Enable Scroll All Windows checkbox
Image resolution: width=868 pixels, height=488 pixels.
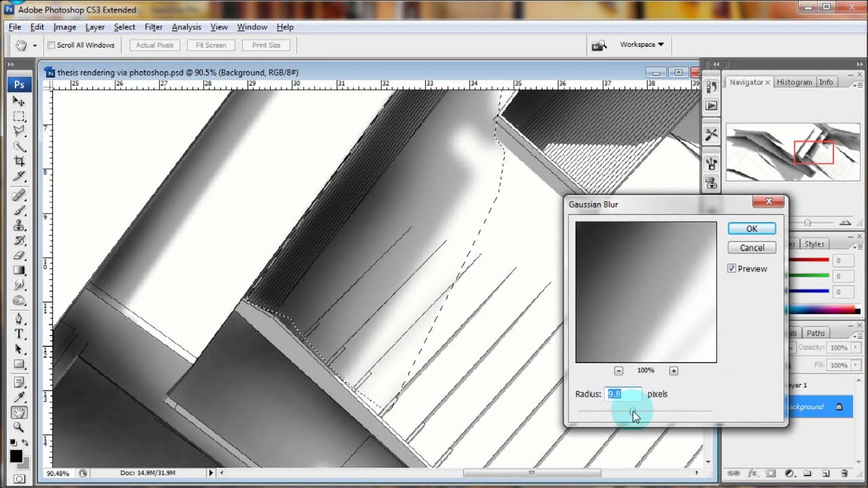pos(51,45)
